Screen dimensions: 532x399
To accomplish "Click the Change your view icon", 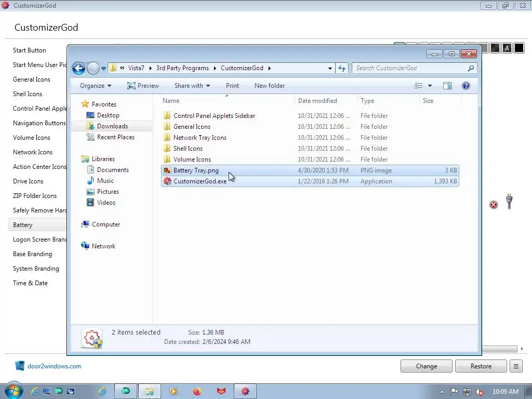I will point(419,86).
